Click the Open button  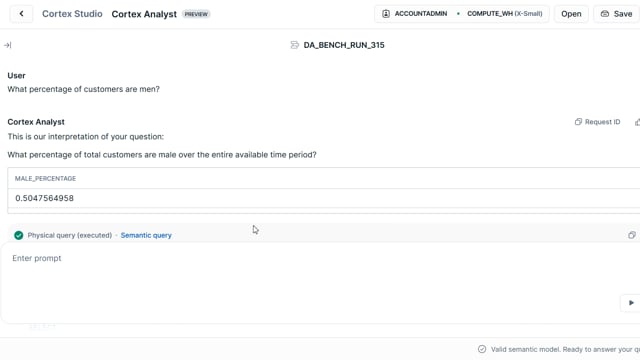(571, 14)
